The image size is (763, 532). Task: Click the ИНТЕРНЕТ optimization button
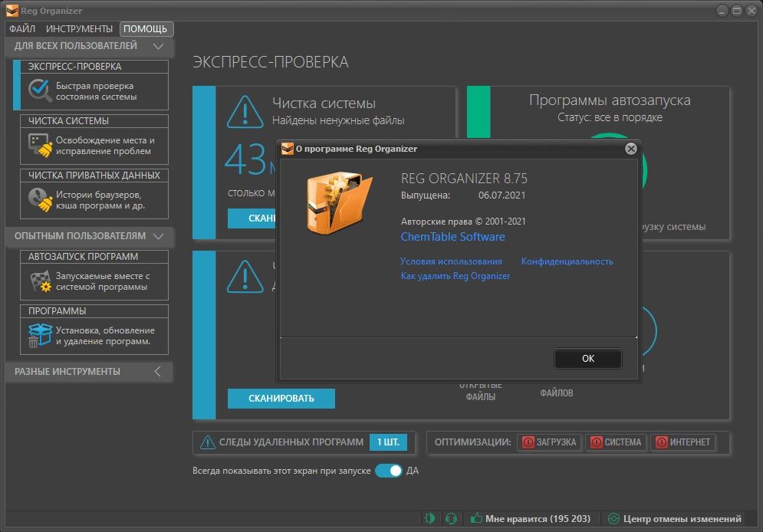(683, 442)
